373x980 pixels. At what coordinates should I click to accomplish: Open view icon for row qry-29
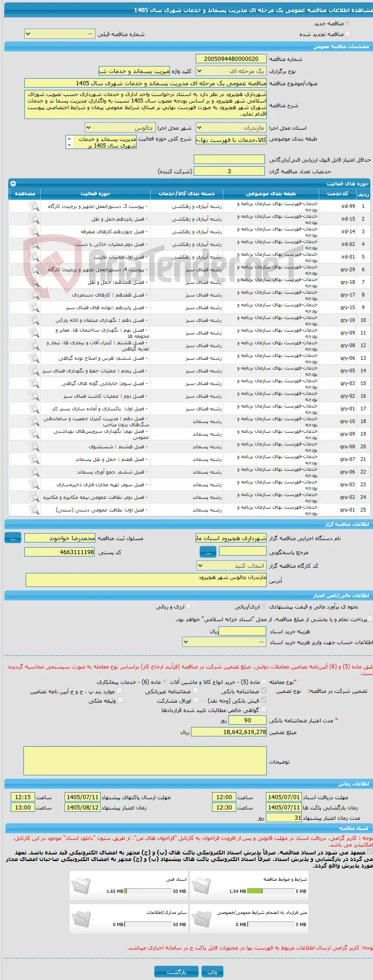tap(34, 269)
